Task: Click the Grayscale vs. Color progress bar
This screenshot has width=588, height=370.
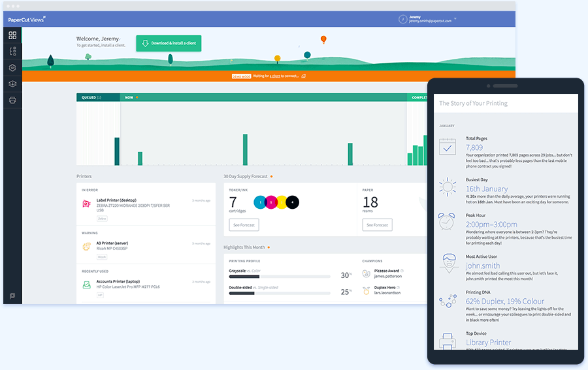Action: tap(280, 277)
